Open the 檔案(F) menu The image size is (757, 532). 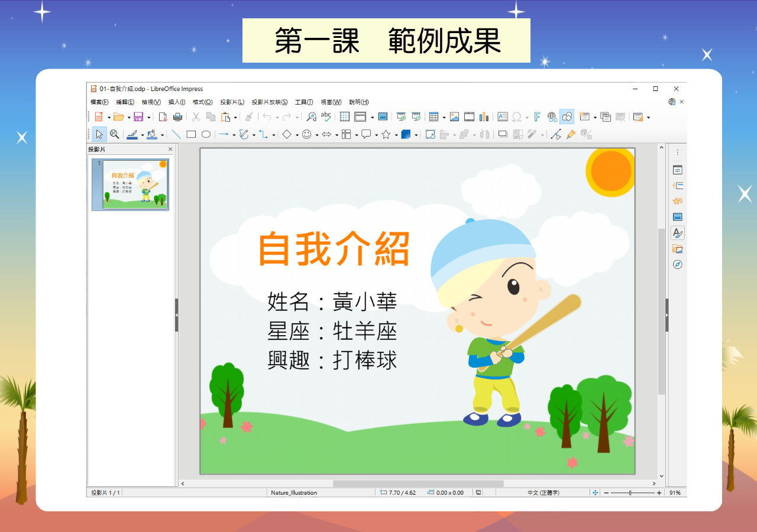tap(99, 102)
